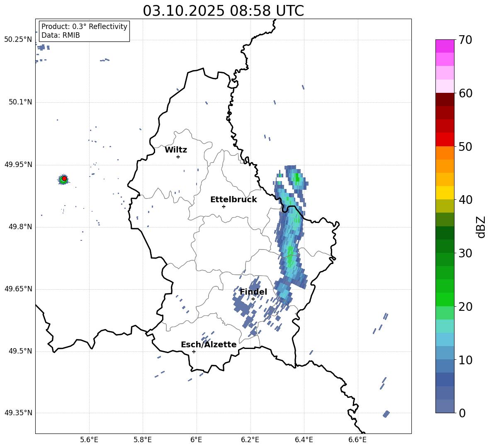Click the cross marker below Esch/Alzette
The height and width of the screenshot is (448, 491).
click(194, 351)
